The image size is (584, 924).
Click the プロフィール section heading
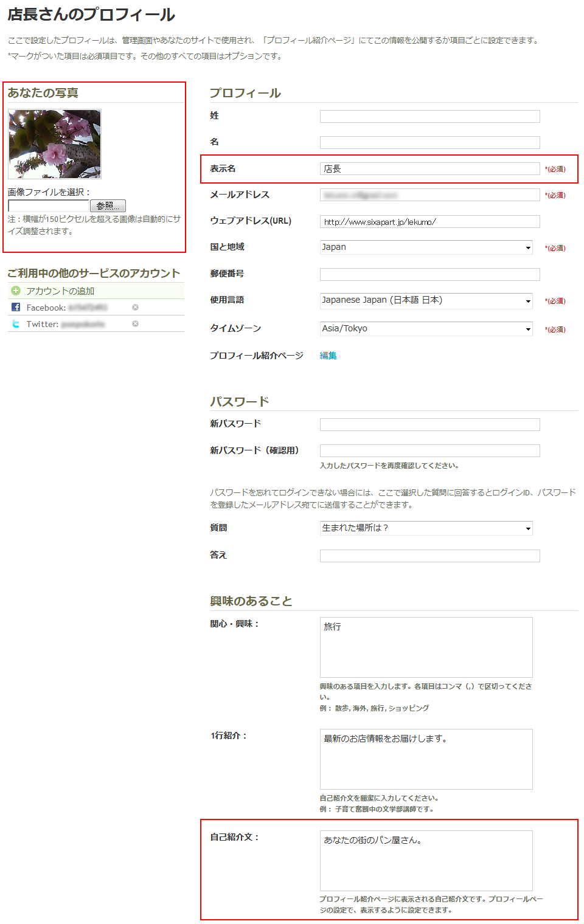pyautogui.click(x=245, y=92)
